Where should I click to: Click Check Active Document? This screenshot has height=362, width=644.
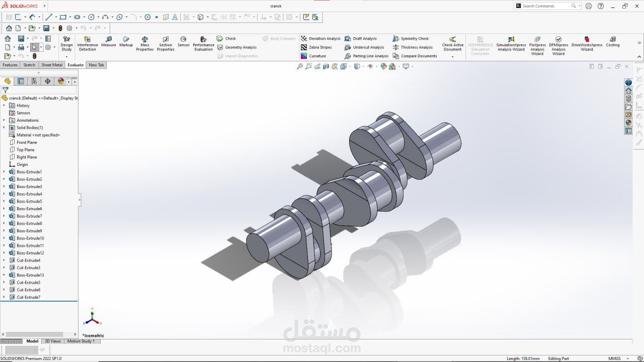(x=452, y=43)
